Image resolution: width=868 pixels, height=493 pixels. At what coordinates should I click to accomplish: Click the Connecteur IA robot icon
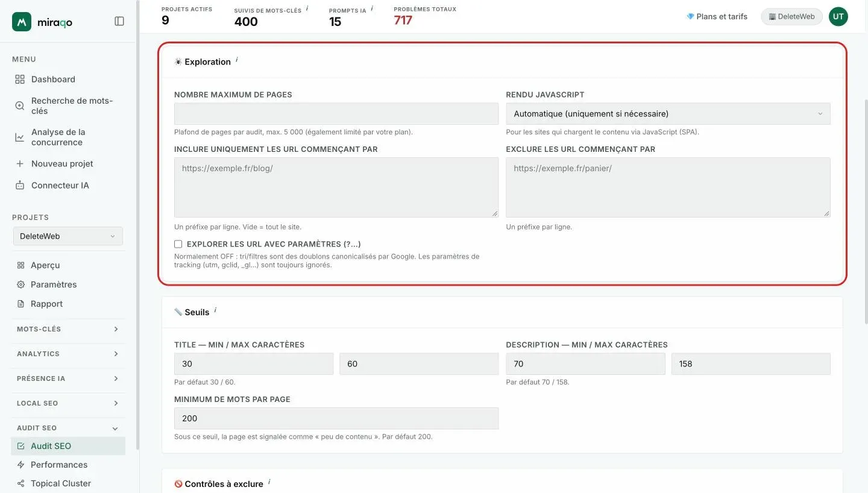coord(20,185)
